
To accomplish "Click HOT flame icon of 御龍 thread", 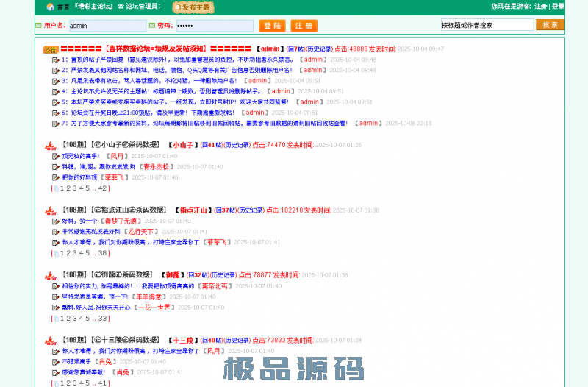I will pos(51,276).
